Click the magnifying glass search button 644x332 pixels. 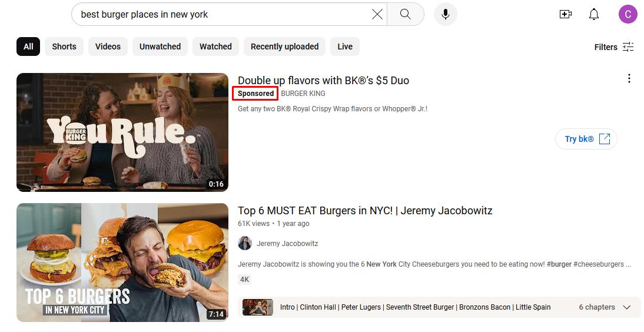coord(406,14)
